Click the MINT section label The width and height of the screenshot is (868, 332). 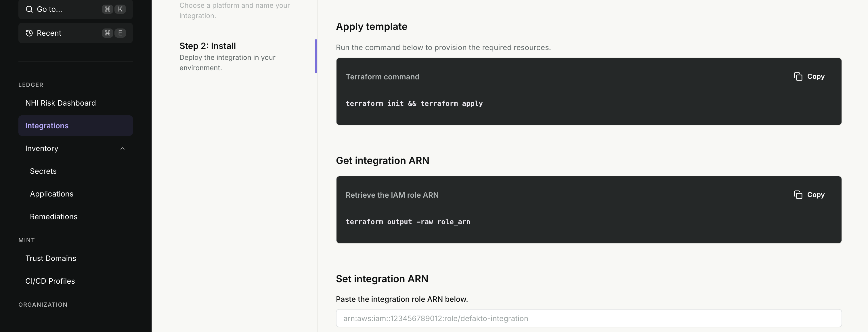click(x=27, y=240)
